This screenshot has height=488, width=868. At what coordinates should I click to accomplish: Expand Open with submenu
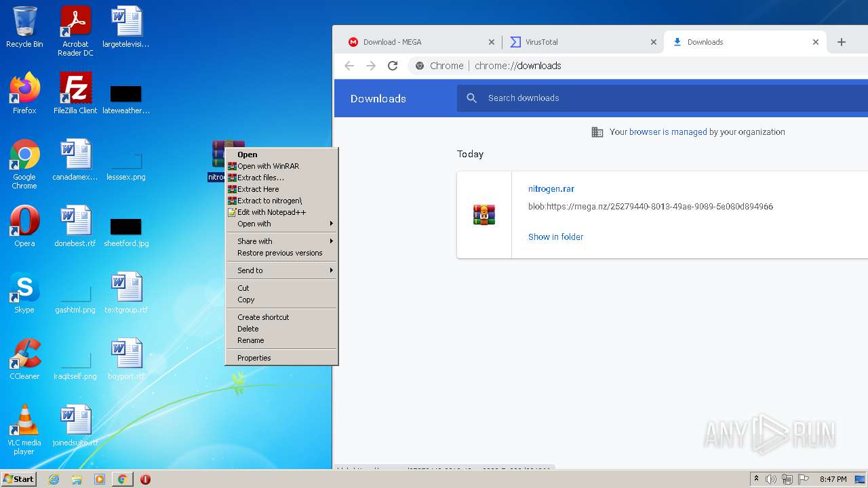pos(281,224)
